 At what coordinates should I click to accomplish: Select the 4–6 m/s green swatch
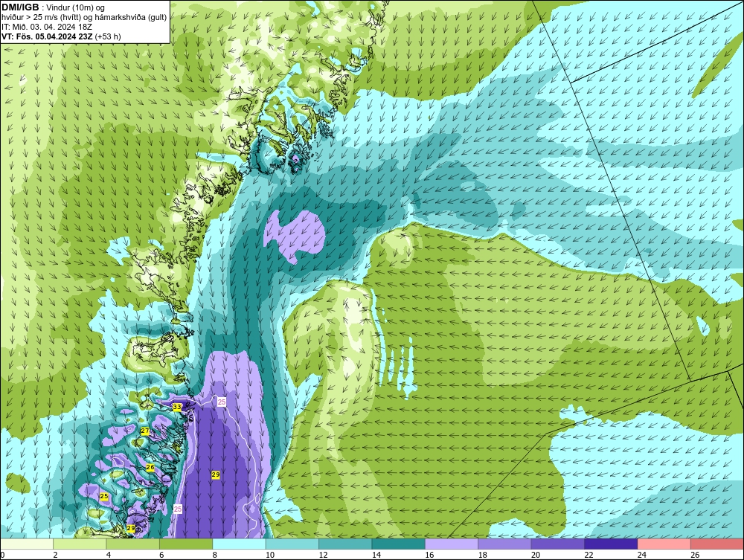[133, 544]
